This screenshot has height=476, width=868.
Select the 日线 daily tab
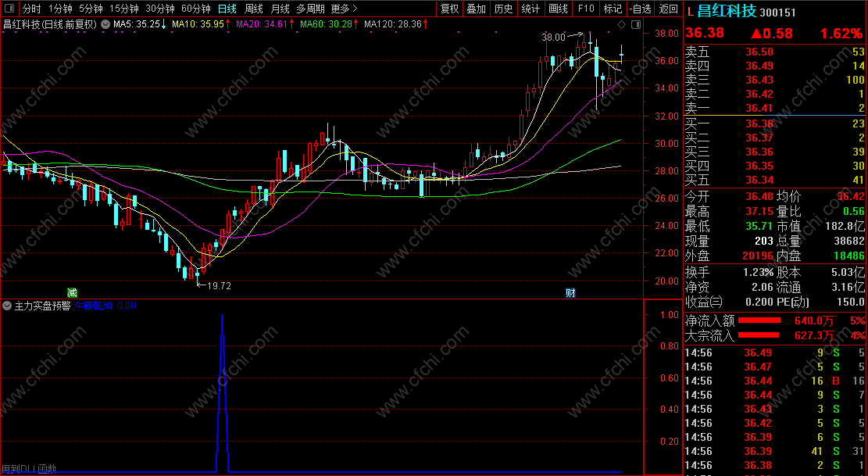click(227, 9)
